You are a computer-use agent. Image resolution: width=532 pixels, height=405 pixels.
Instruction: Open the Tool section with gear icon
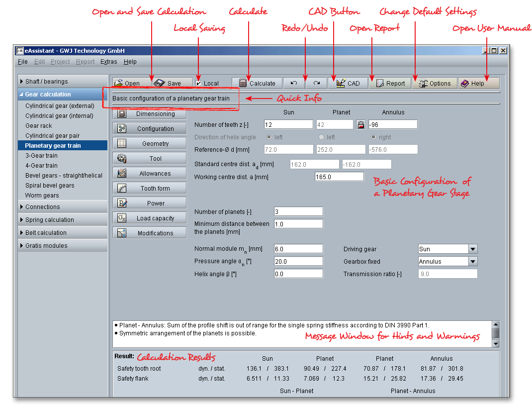click(x=150, y=159)
